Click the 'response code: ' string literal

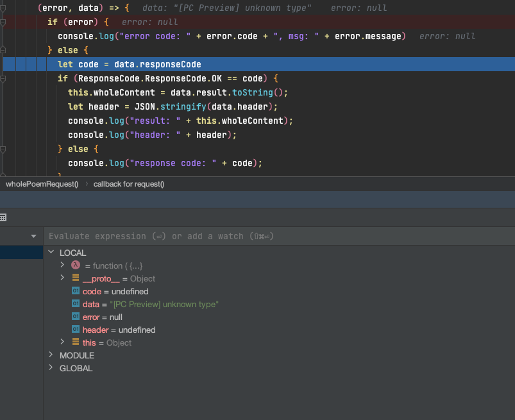[173, 164]
